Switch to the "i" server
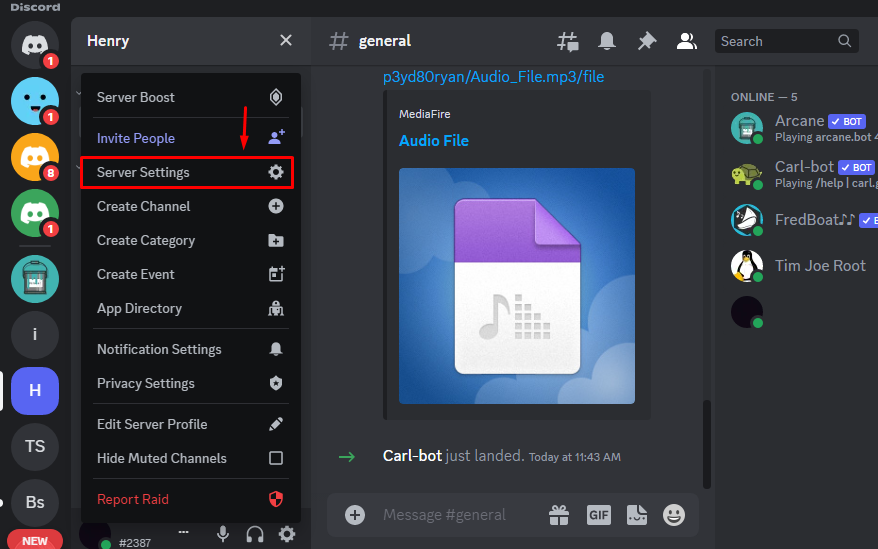The width and height of the screenshot is (878, 549). [35, 335]
